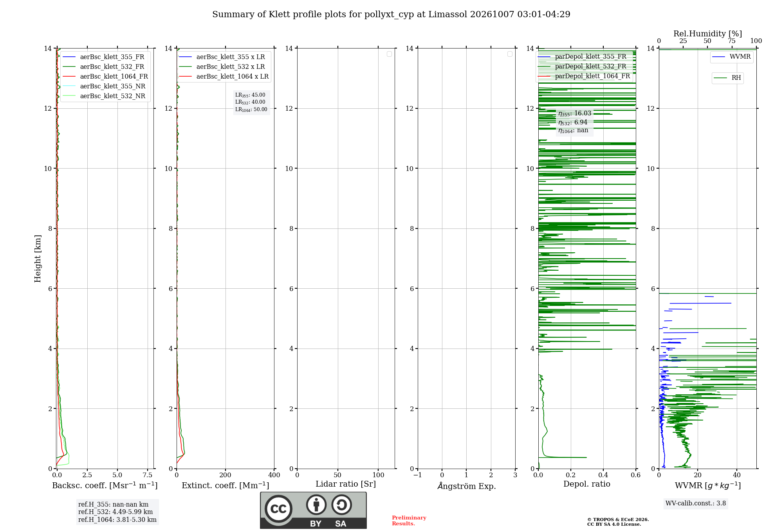Click the Depol. ratio axis label
The height and width of the screenshot is (532, 783).
tap(587, 484)
